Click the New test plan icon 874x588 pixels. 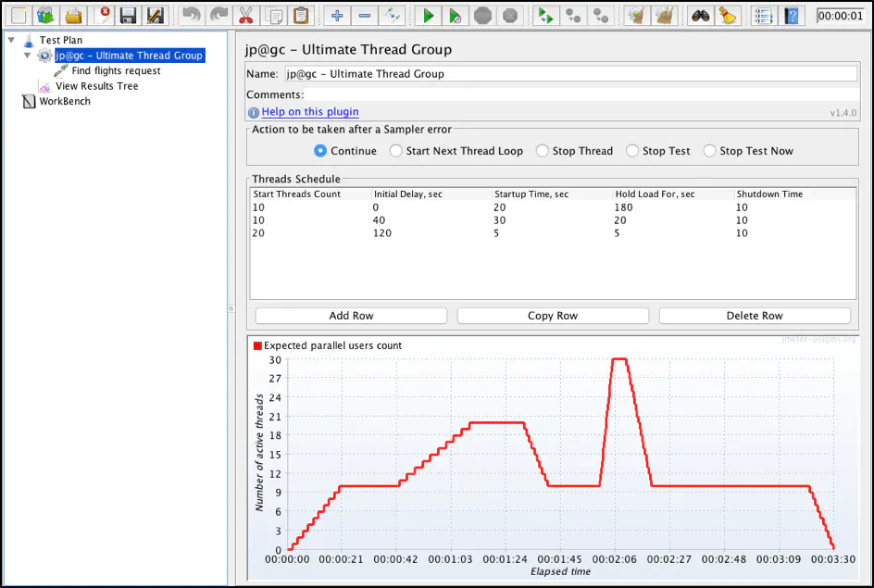[19, 15]
